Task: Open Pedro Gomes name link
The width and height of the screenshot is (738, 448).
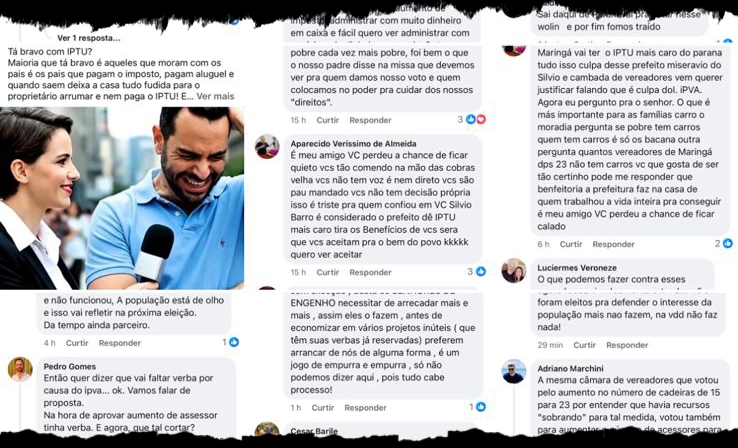Action: coord(70,366)
